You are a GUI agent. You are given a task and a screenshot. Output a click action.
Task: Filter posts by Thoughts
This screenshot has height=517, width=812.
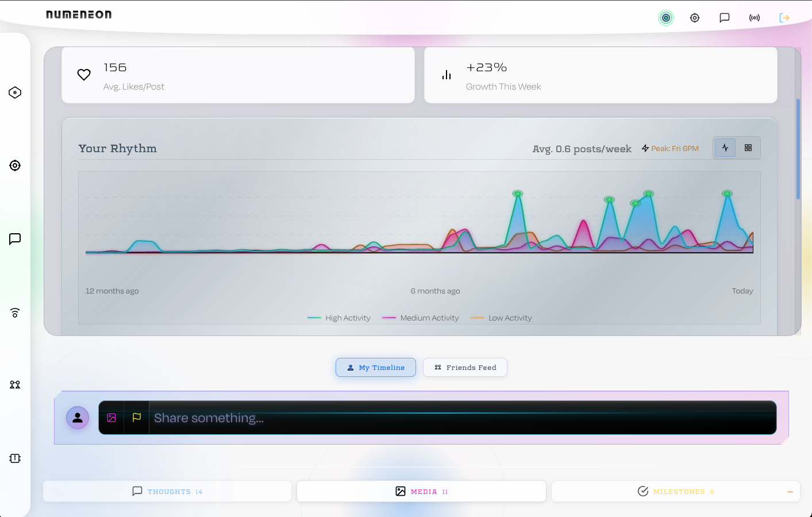point(167,492)
